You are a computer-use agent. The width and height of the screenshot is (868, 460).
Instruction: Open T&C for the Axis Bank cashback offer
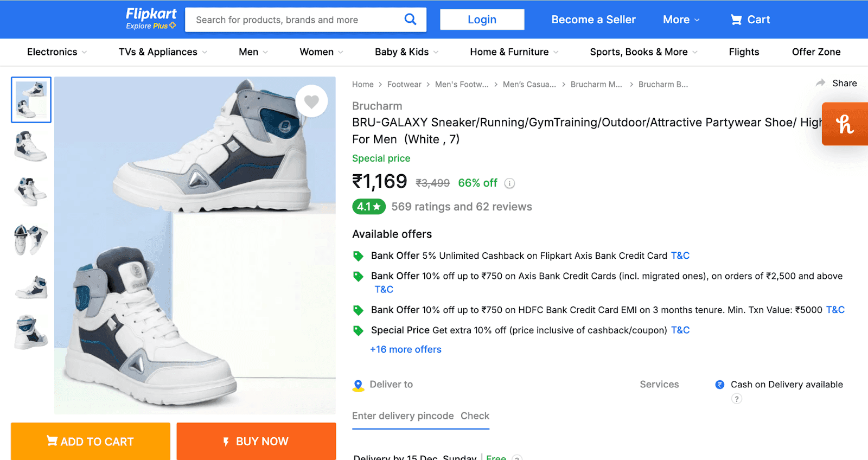(680, 255)
